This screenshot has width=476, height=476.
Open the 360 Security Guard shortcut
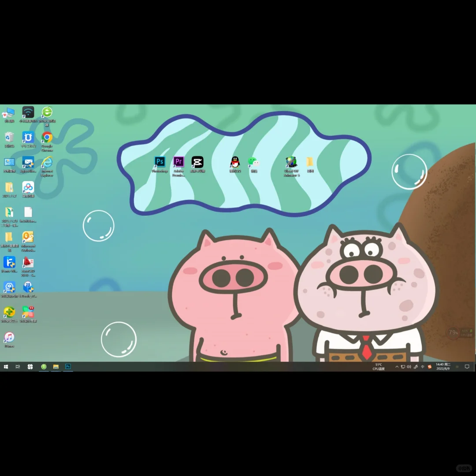[9, 315]
